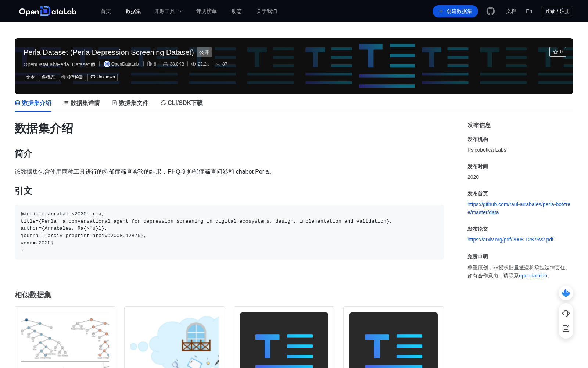Copy dataset path OpenDataLab/Perla_Dataset icon
Screen dimensions: 588x368
pos(93,64)
